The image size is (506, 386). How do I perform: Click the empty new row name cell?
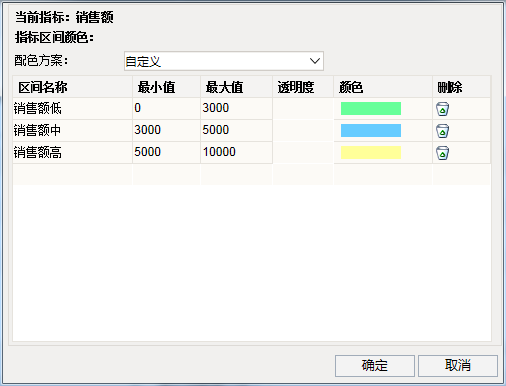[72, 175]
